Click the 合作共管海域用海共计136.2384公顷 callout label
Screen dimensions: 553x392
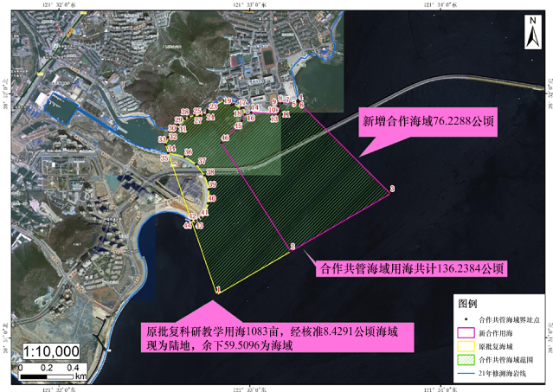(412, 268)
